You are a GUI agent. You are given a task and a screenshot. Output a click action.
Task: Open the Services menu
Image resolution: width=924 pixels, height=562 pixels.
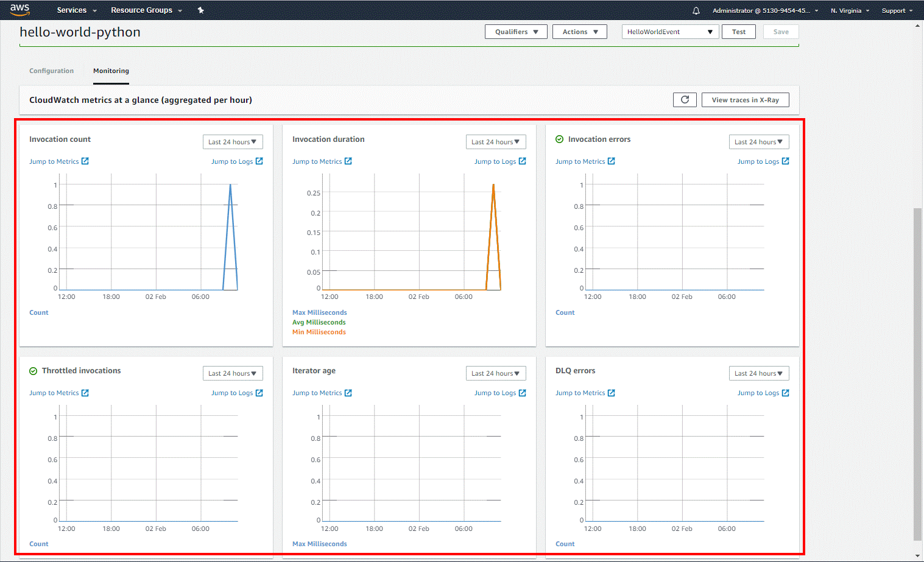[x=77, y=10]
